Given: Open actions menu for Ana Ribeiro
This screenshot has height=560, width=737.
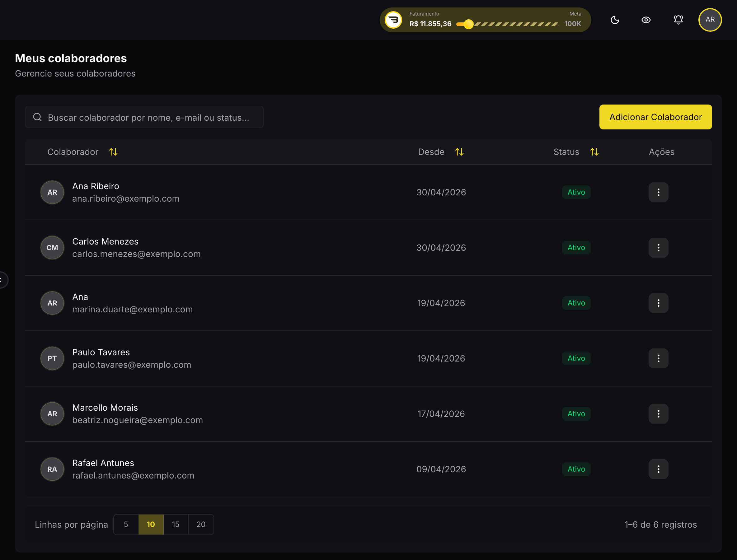Looking at the screenshot, I should point(658,192).
